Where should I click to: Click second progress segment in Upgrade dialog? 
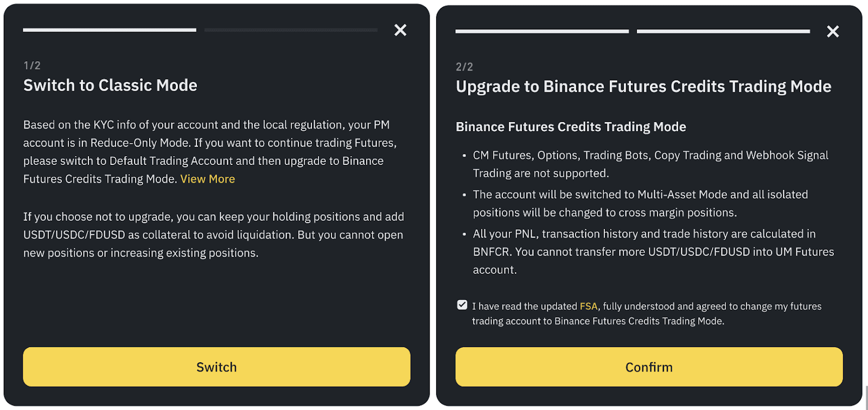pos(723,31)
